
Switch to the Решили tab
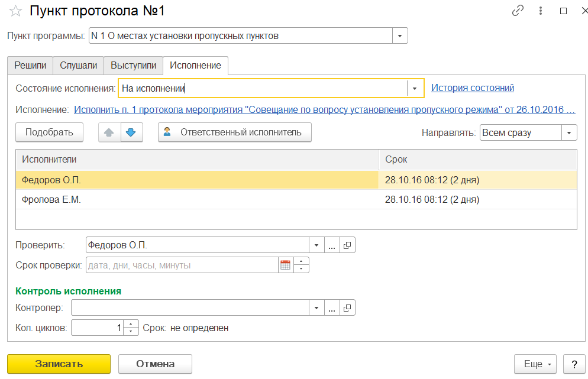[30, 66]
